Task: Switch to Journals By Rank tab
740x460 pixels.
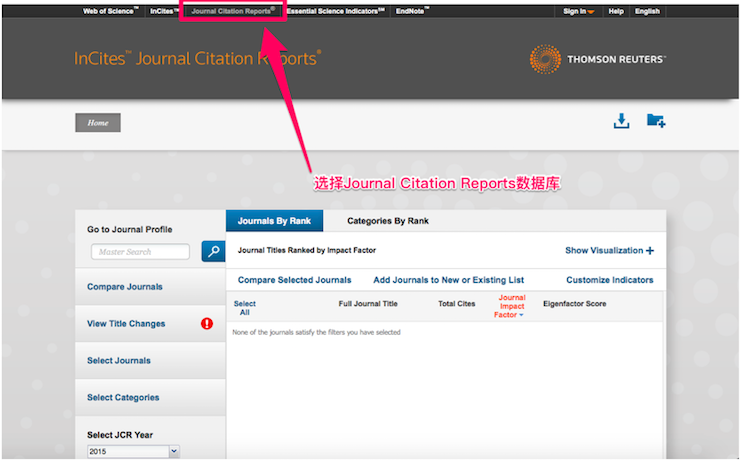Action: [274, 221]
